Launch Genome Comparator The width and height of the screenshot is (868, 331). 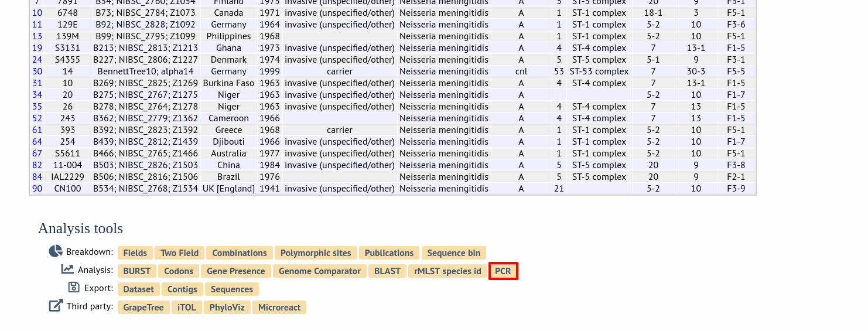tap(320, 271)
